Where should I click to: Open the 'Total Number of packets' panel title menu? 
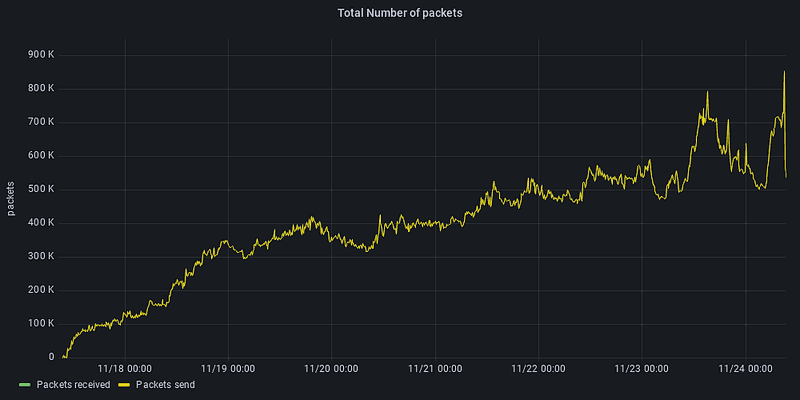tap(400, 13)
